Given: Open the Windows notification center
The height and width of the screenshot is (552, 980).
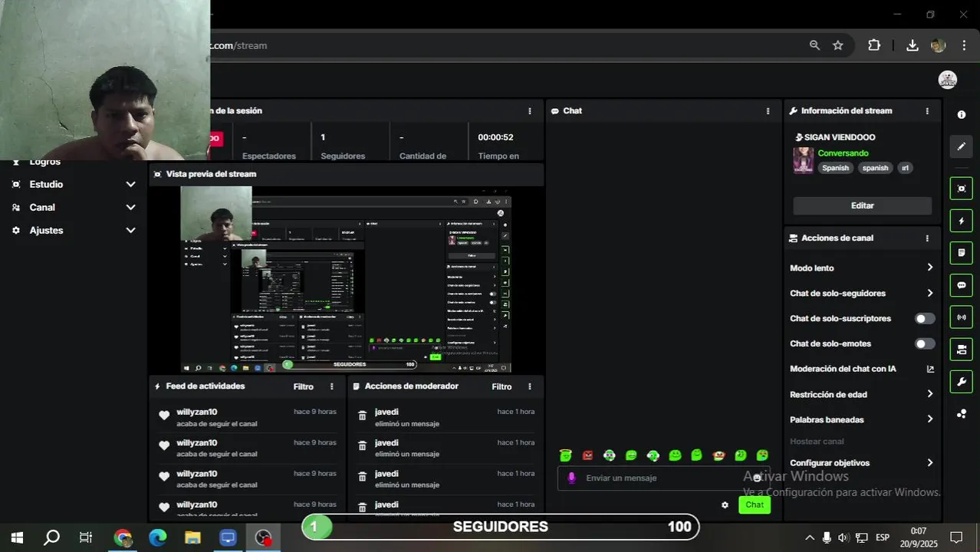Looking at the screenshot, I should pos(956,537).
